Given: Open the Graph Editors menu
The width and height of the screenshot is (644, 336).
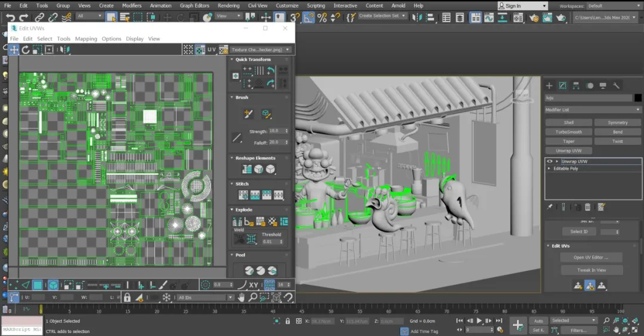Looking at the screenshot, I should [194, 5].
